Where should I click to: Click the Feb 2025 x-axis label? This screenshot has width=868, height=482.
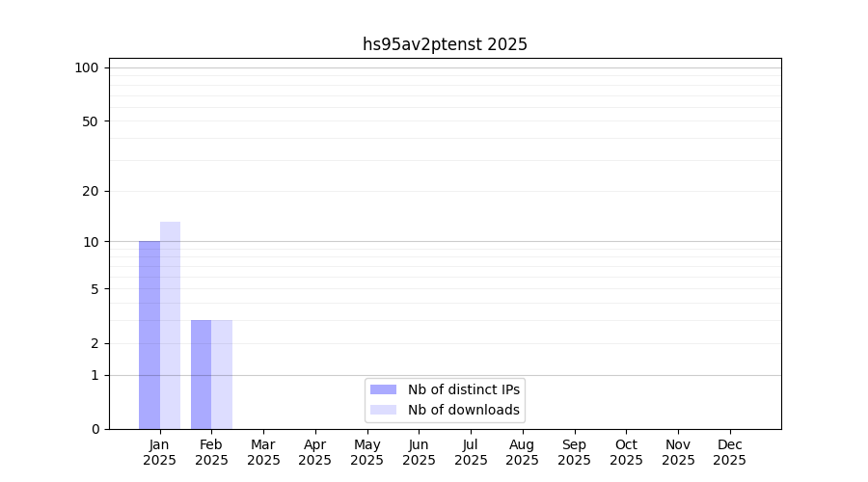(211, 452)
